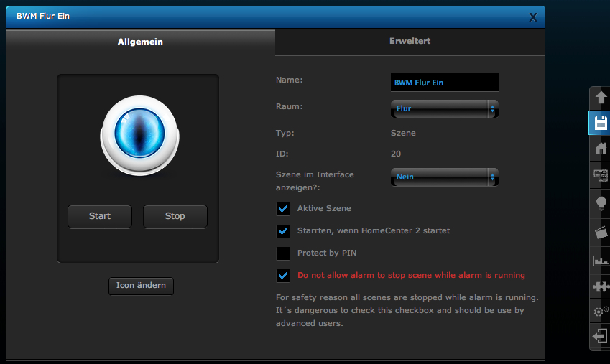Select the Allgemein tab
This screenshot has height=364, width=610.
(140, 42)
